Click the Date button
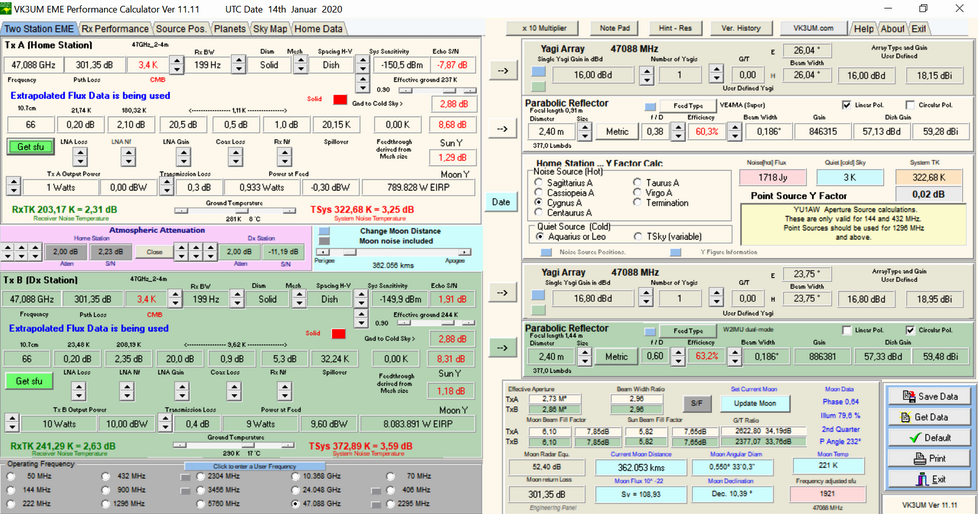 [x=501, y=202]
